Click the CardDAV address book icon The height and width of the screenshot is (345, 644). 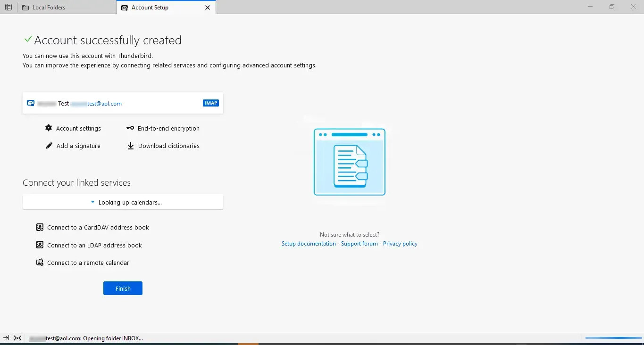tap(40, 227)
